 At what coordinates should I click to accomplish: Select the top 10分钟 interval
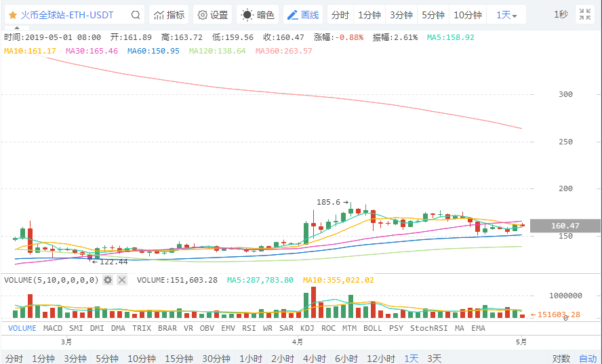pos(468,15)
